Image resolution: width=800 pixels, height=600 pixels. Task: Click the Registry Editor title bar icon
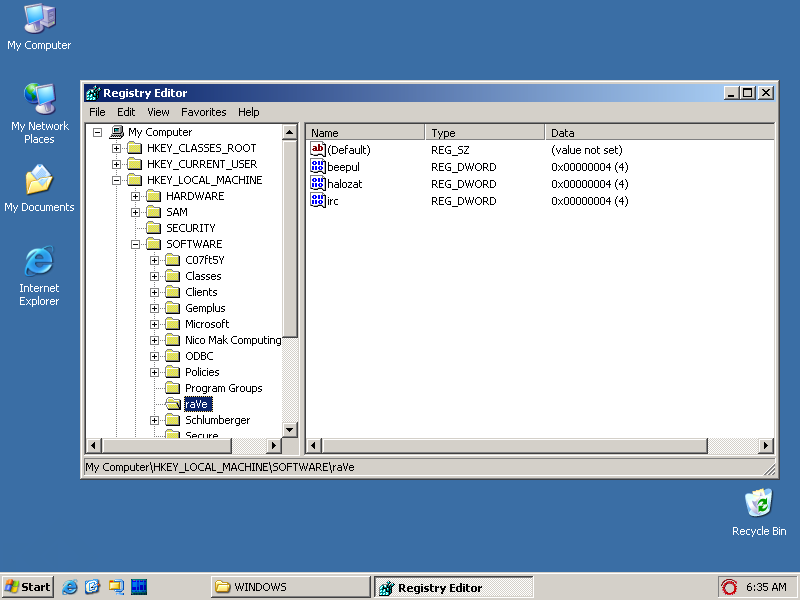pyautogui.click(x=93, y=93)
